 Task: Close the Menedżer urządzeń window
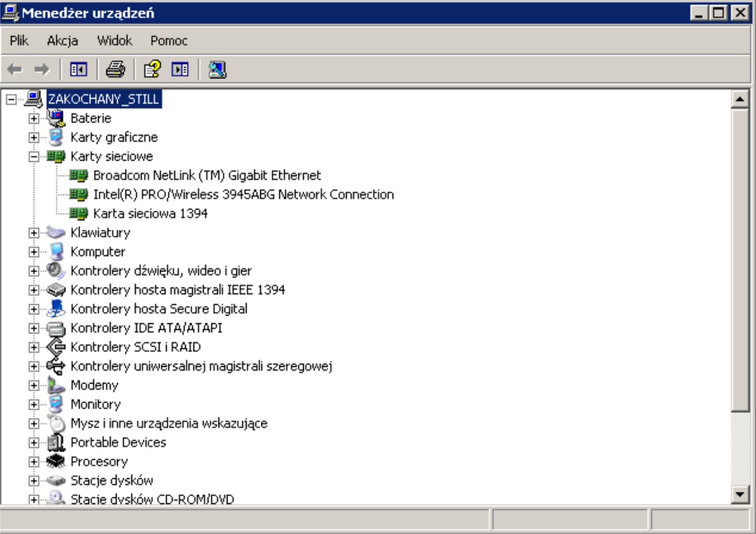click(x=740, y=13)
